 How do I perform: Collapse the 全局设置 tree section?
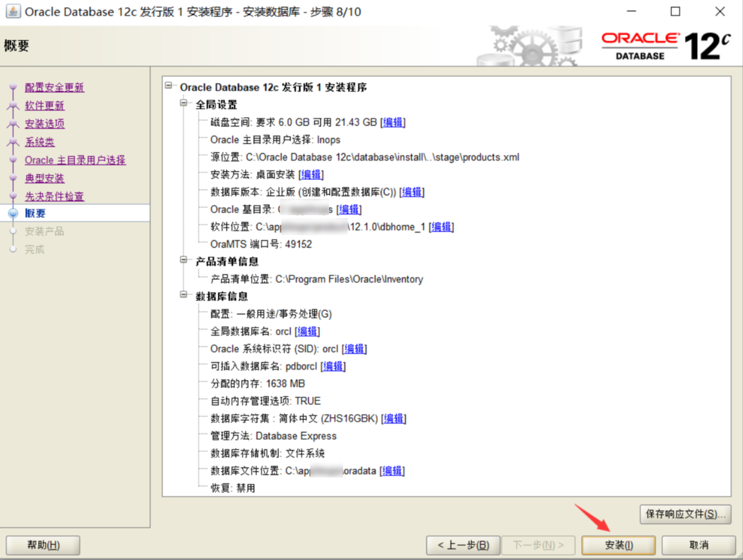point(184,104)
